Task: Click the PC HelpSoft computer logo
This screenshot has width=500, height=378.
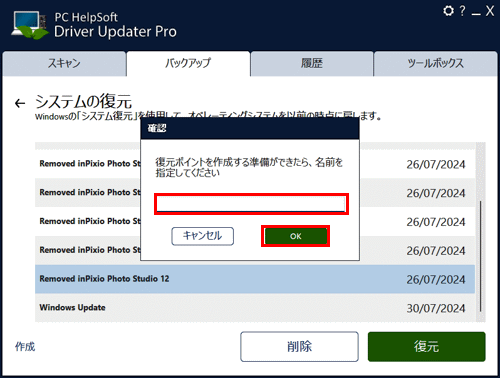Action: tap(30, 25)
